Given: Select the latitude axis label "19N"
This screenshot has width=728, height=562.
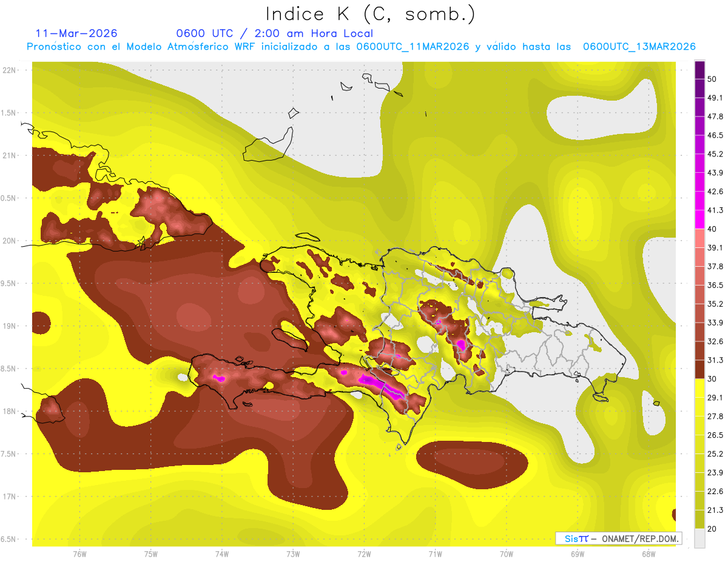Looking at the screenshot, I should coord(10,326).
